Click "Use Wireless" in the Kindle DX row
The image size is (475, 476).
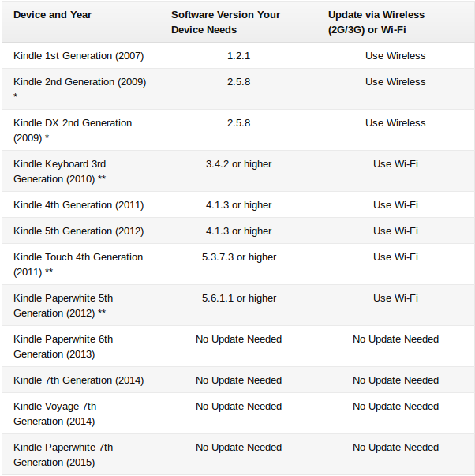click(395, 123)
